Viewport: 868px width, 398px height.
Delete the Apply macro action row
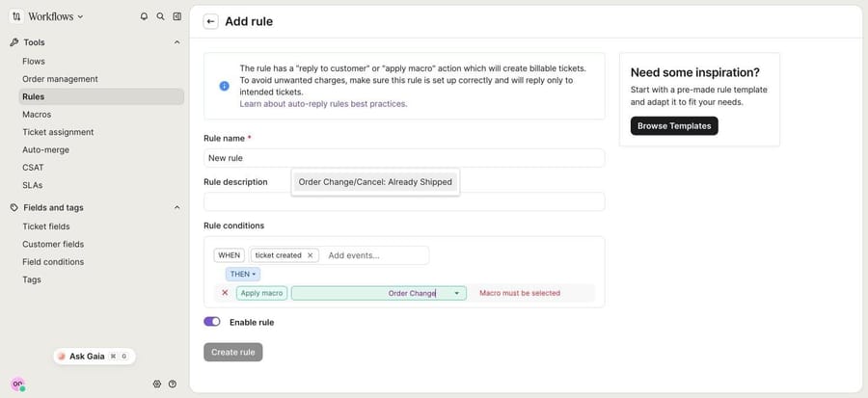click(225, 293)
